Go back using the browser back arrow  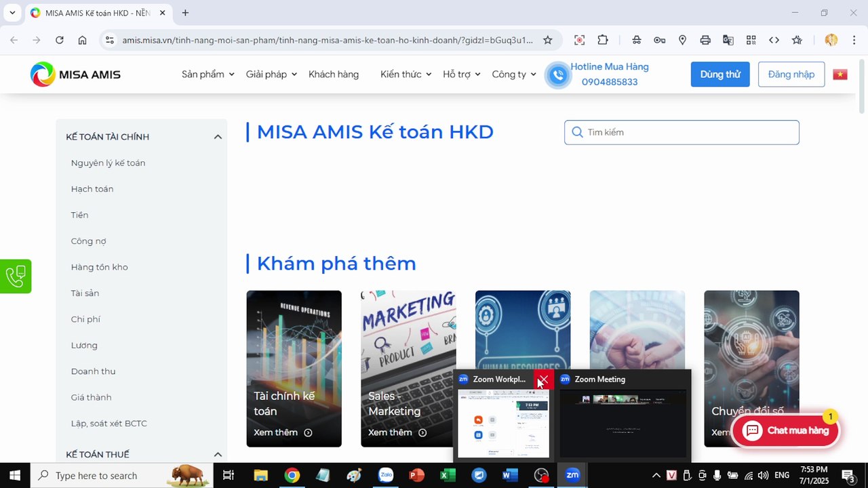point(14,40)
